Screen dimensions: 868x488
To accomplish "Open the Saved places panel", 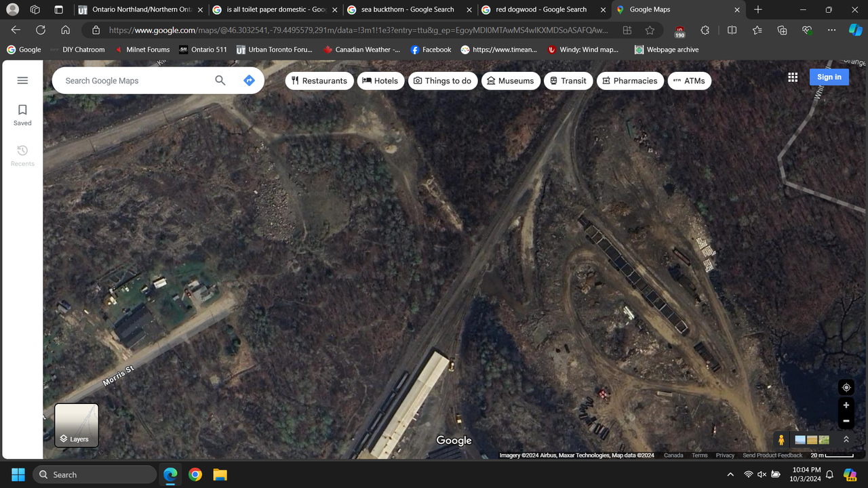I will [22, 115].
